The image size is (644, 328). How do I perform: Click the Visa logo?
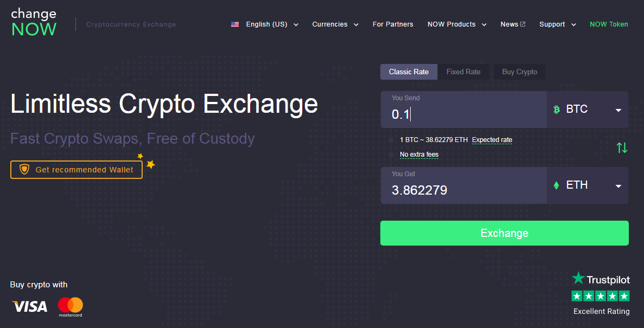[x=30, y=306]
